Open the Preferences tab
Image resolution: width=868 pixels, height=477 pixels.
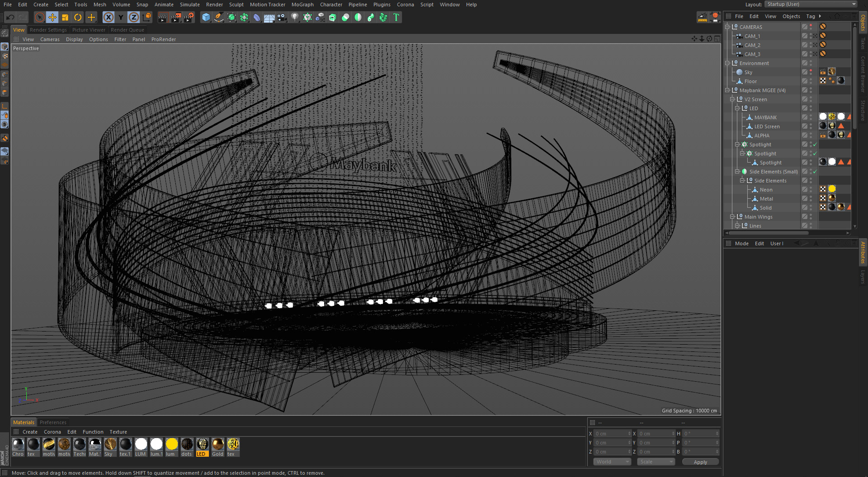coord(53,422)
